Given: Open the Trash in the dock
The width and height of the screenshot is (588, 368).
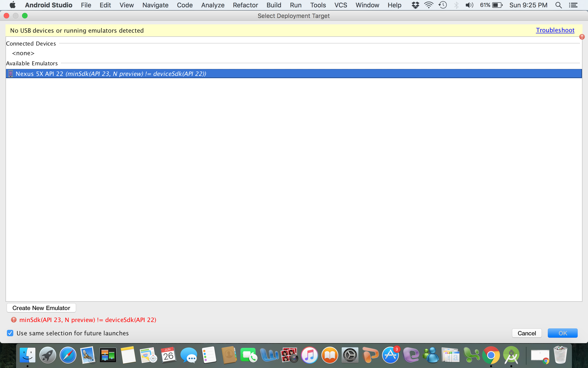Looking at the screenshot, I should 560,355.
